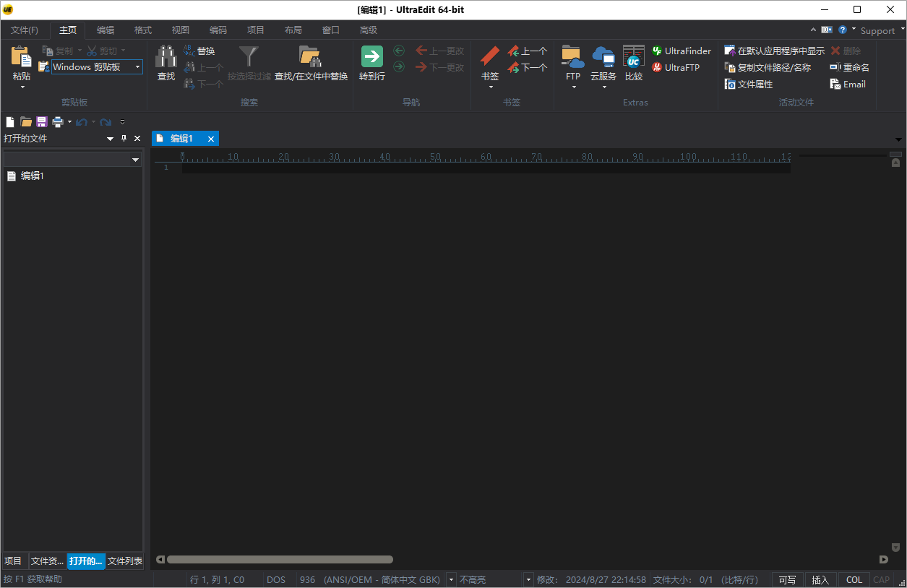Open the Windows clipboard (剪贴板) dropdown

(x=137, y=67)
